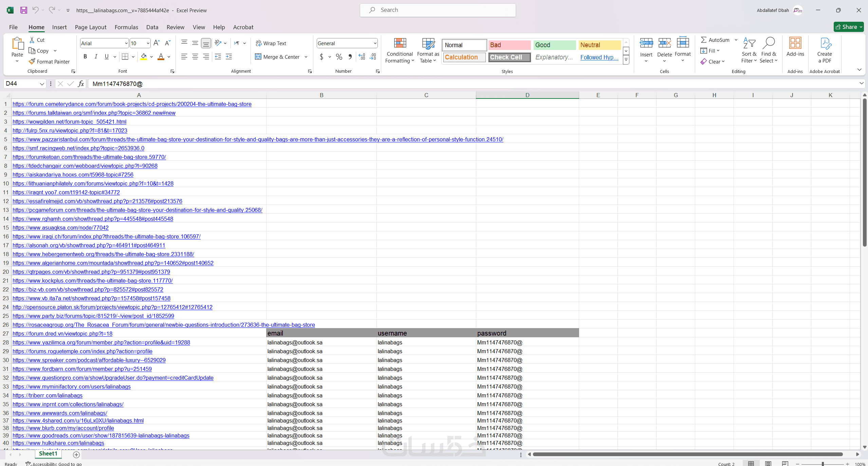Open the Page Layout tab

tap(91, 27)
